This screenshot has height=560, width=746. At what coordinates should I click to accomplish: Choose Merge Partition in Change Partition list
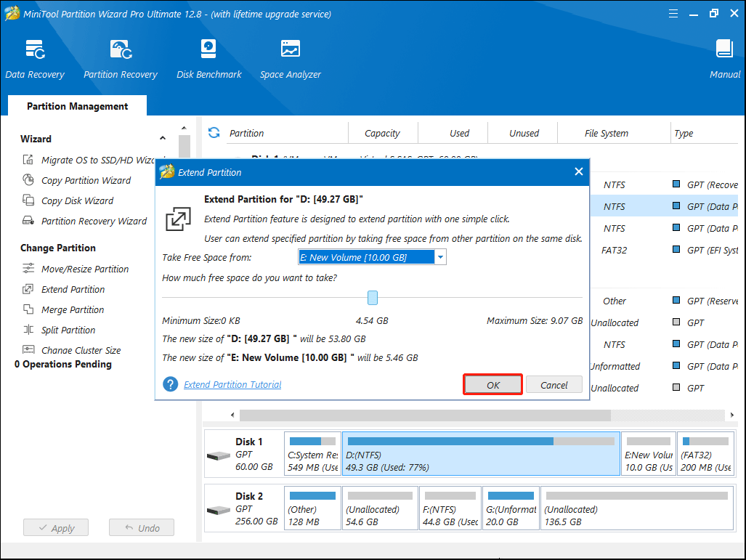73,309
